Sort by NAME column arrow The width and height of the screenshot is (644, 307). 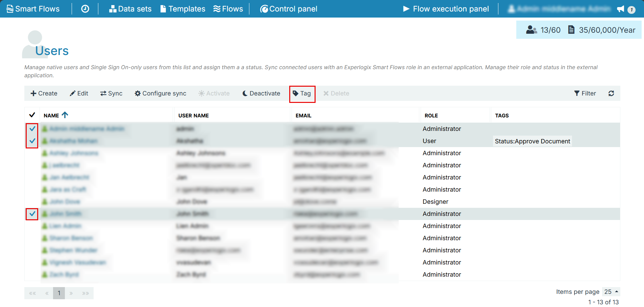(x=65, y=115)
